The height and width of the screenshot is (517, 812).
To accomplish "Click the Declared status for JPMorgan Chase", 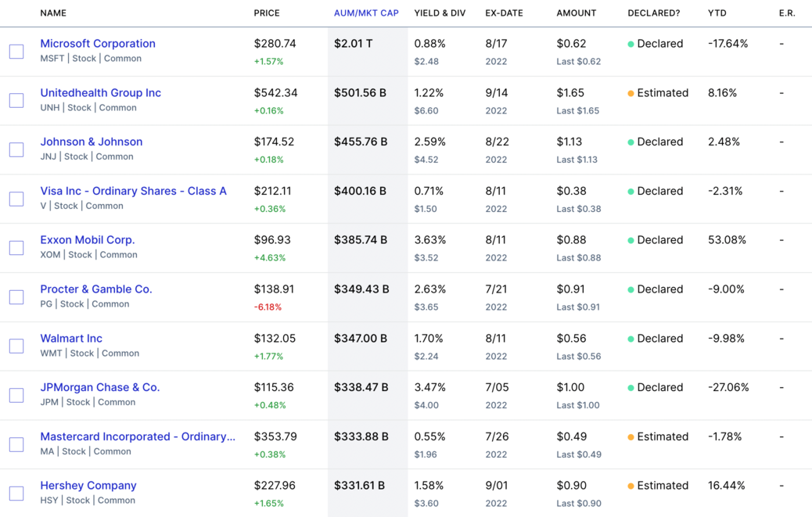I will coord(656,388).
